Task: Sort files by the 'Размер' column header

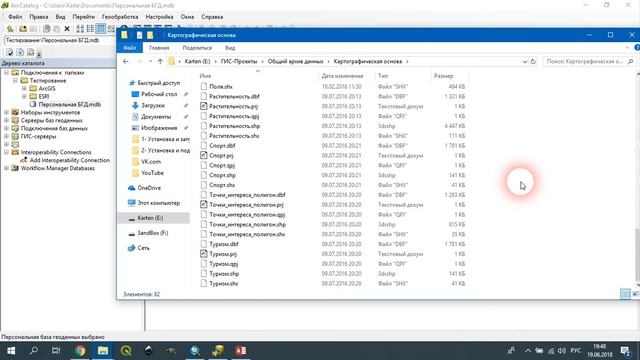Action: (443, 76)
